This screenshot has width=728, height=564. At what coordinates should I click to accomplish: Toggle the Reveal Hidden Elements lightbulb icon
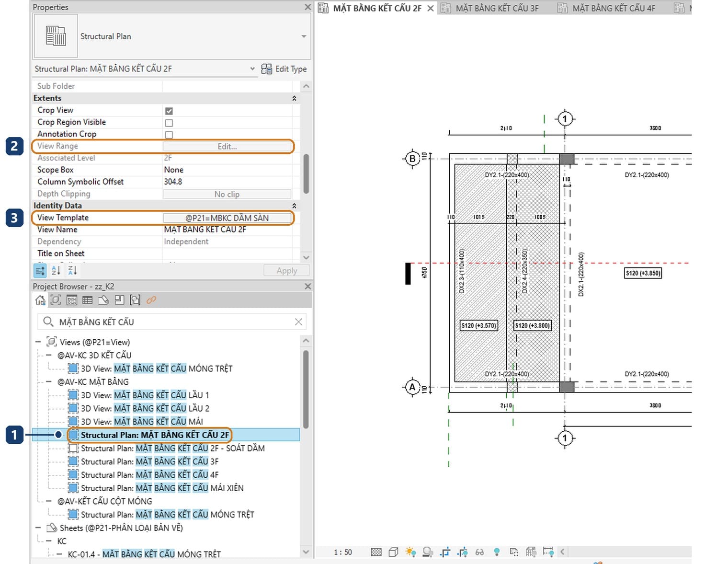pos(497,552)
